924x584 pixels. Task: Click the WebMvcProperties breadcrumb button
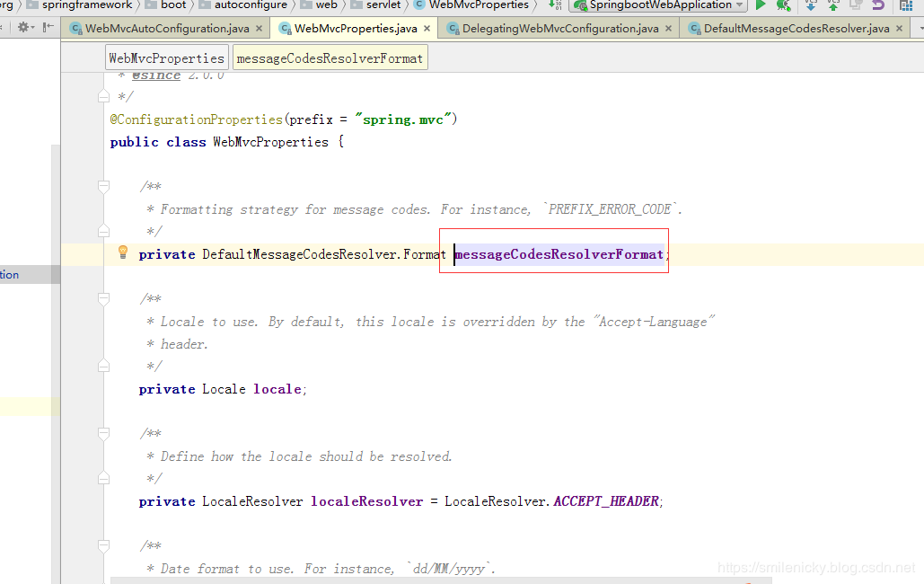coord(167,58)
